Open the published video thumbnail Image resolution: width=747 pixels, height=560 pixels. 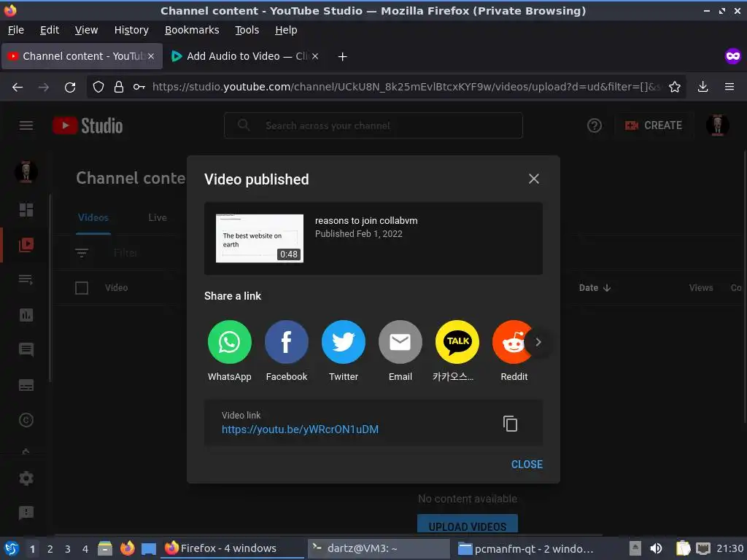pos(260,238)
